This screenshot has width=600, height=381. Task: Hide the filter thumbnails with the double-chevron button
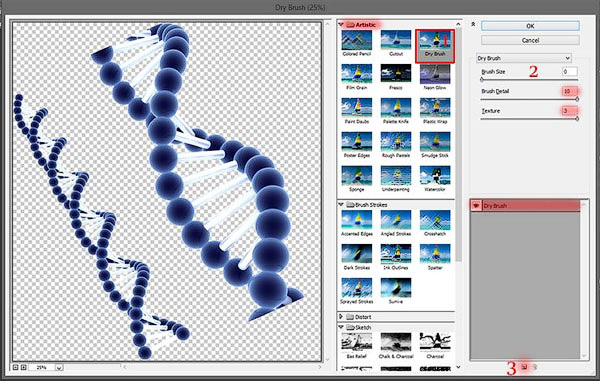click(x=473, y=25)
